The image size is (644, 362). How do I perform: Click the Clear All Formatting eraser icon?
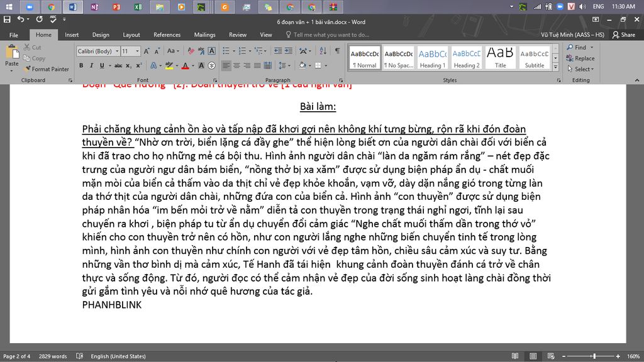191,51
